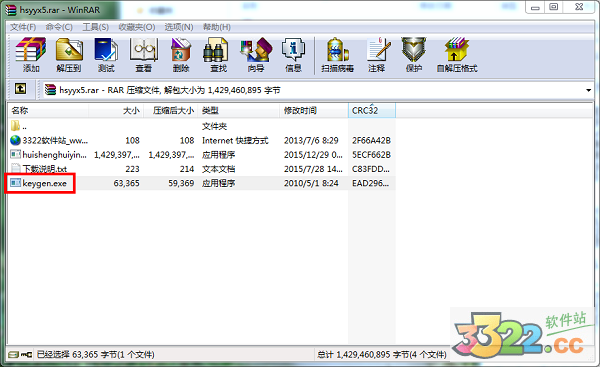The height and width of the screenshot is (367, 600).
Task: Open the 选项(N) menu
Action: [x=179, y=27]
